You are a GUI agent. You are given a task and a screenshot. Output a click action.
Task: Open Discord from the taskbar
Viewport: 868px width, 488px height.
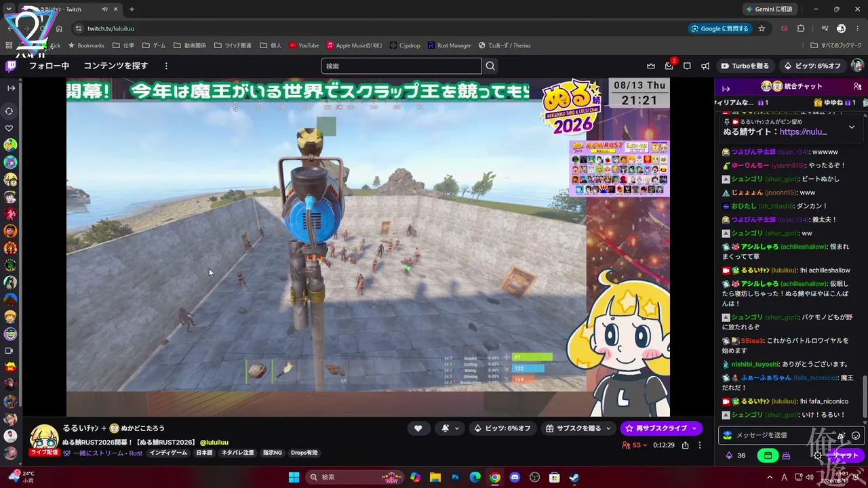point(515,477)
